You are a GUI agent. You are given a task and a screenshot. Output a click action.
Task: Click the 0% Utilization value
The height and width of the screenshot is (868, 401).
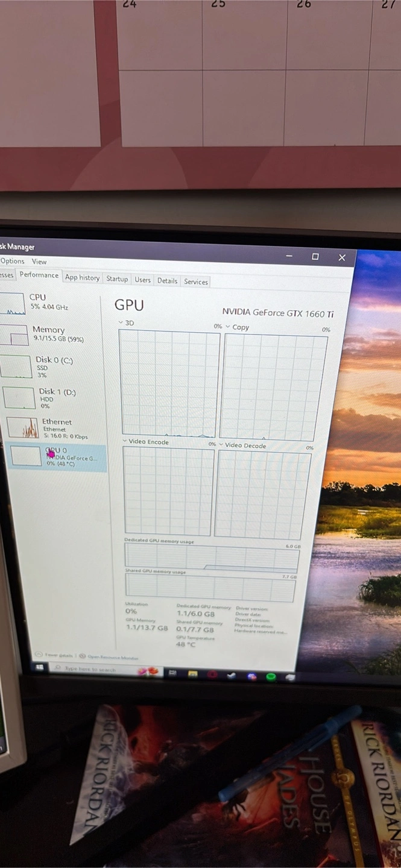(131, 611)
